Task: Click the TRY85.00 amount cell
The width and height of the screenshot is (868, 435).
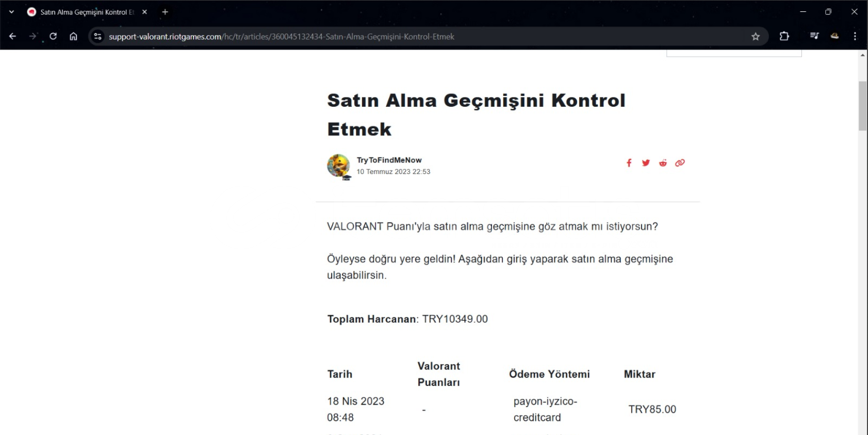Action: [x=652, y=409]
